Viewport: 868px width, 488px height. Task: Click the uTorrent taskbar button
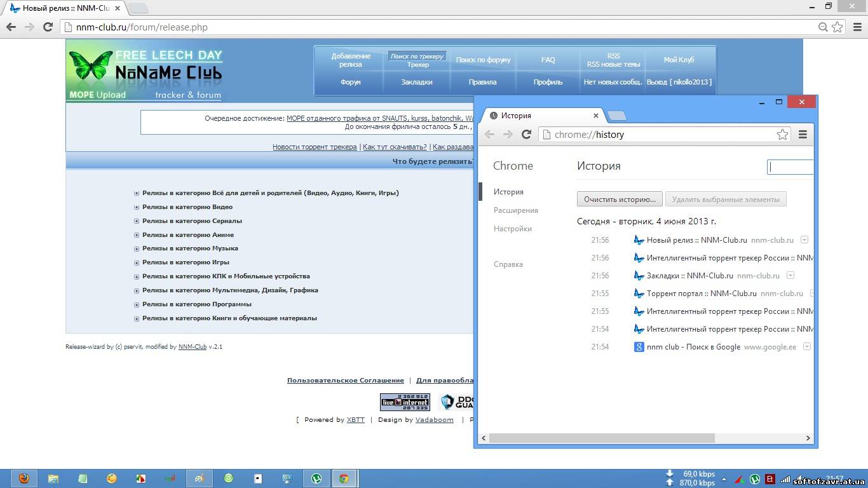point(316,478)
